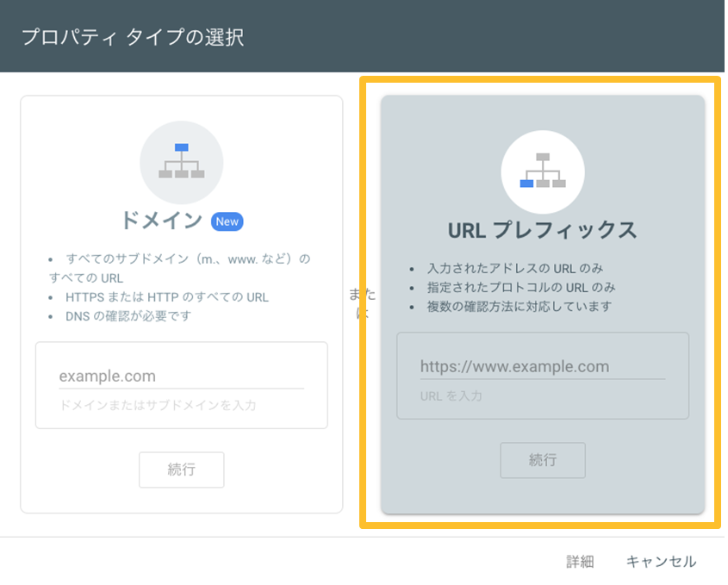Click bullet 入力されたアドレスの URL のみ
Viewport: 728px width, 585px height.
[515, 268]
